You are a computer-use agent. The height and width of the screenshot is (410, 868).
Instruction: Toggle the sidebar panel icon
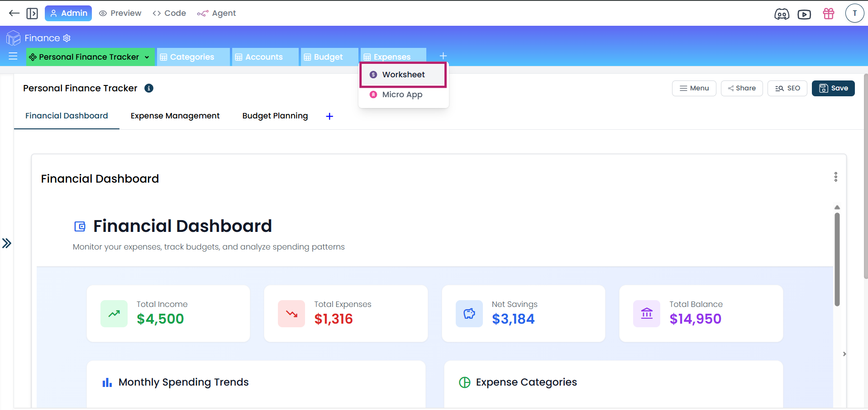pyautogui.click(x=32, y=13)
